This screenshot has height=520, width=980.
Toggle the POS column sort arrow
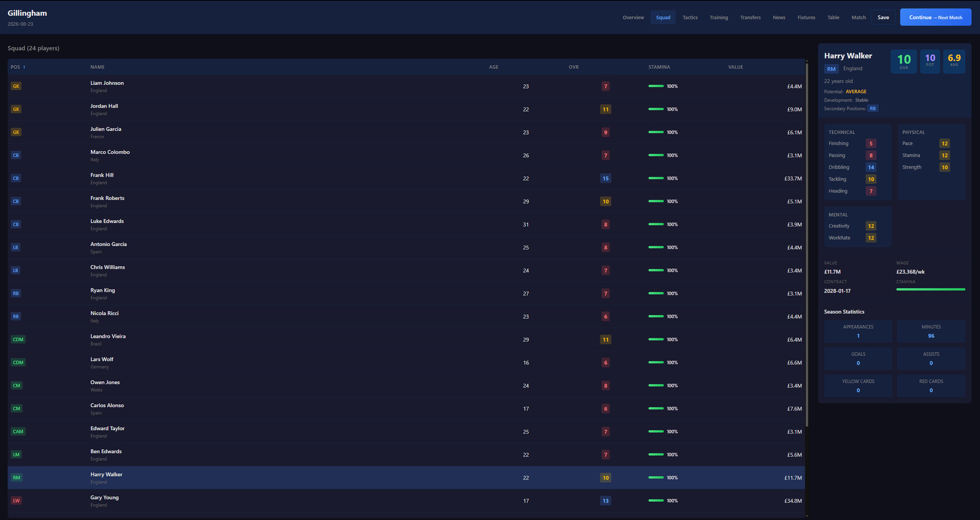(23, 67)
